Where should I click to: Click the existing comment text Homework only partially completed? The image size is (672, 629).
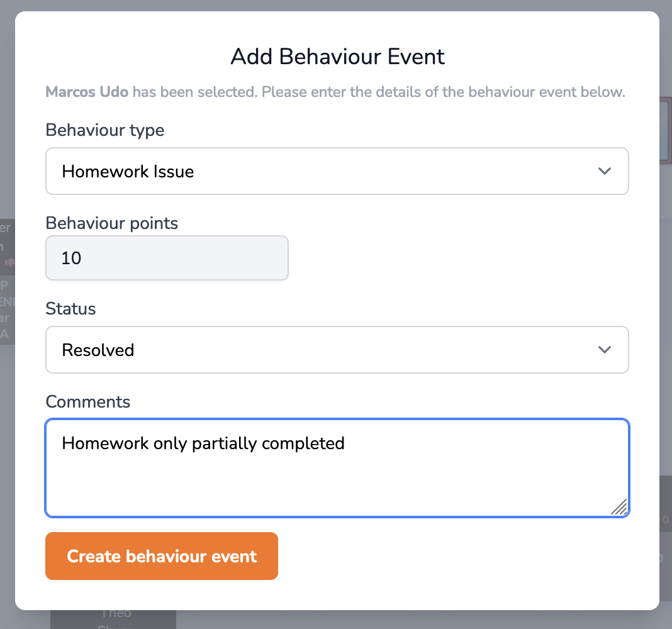tap(203, 443)
